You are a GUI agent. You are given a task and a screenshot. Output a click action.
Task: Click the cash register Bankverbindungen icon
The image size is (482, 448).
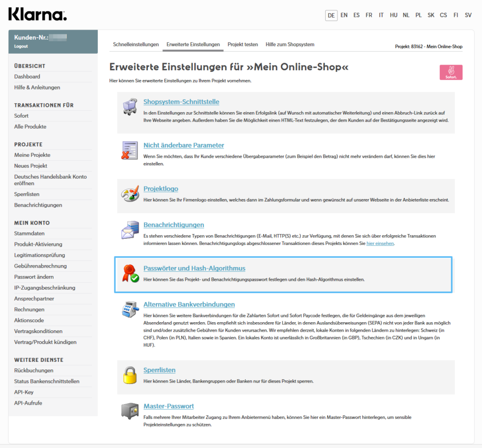pyautogui.click(x=129, y=310)
